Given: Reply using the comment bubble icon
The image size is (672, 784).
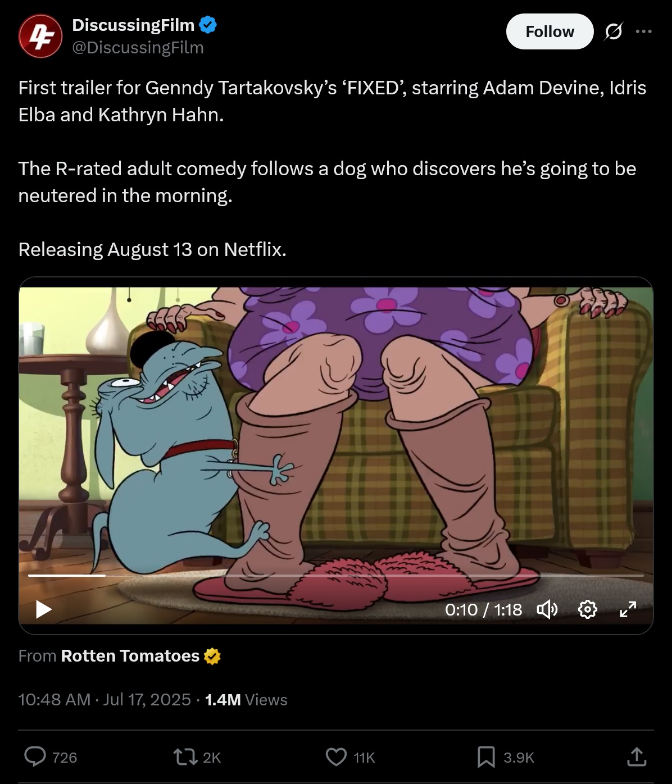Looking at the screenshot, I should (35, 756).
